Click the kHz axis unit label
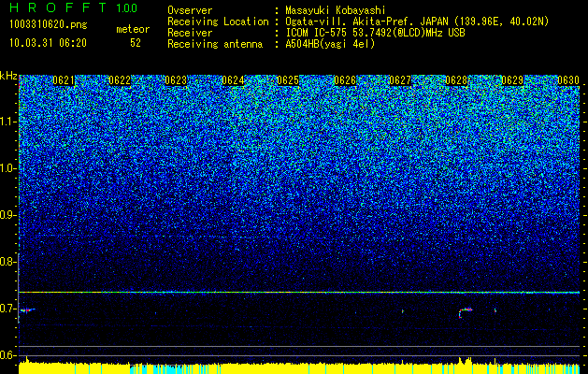 pyautogui.click(x=8, y=76)
